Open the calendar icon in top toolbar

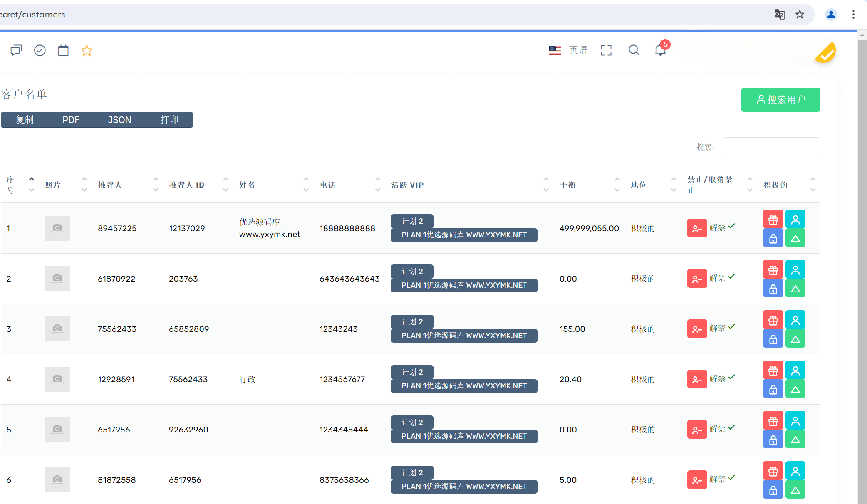click(x=63, y=50)
